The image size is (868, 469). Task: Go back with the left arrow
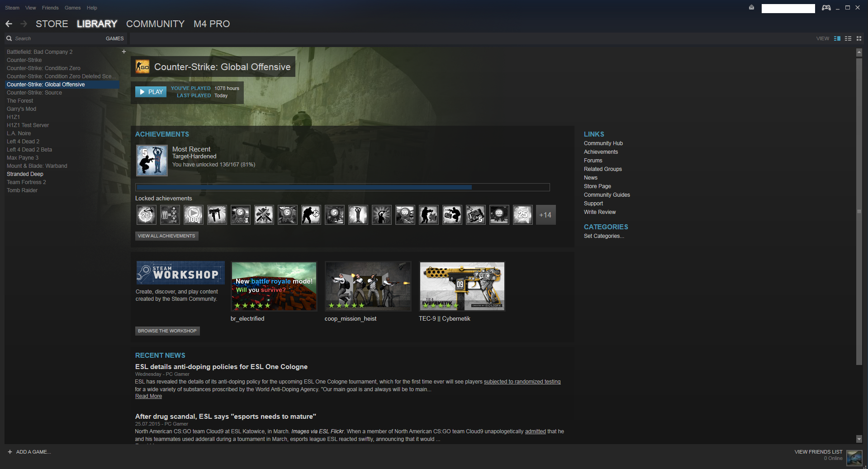click(9, 24)
